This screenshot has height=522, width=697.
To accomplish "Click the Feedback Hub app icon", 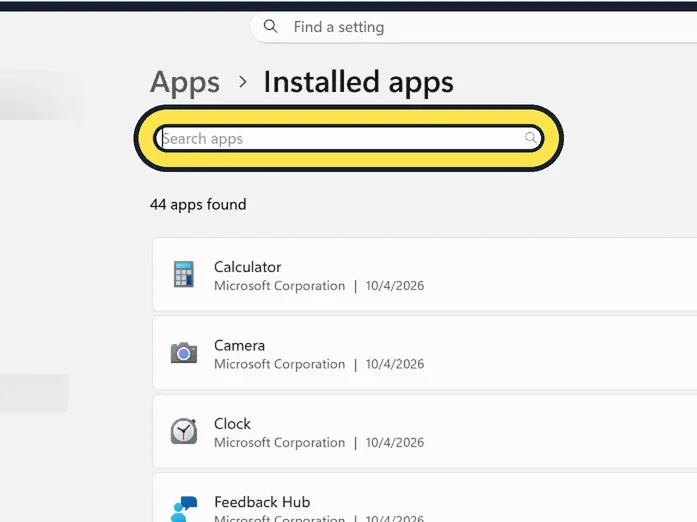I will pos(184,509).
